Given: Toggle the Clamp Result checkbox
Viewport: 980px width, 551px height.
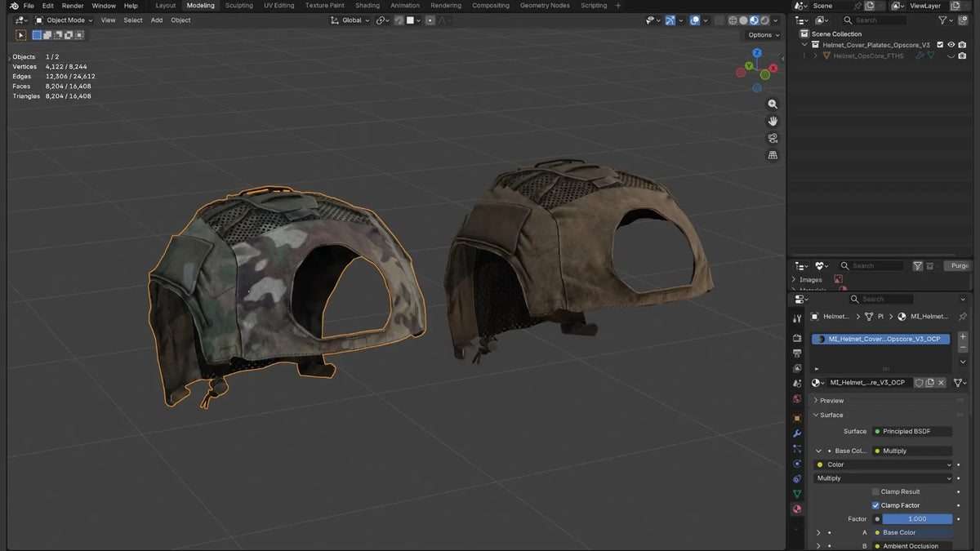Looking at the screenshot, I should [x=875, y=491].
